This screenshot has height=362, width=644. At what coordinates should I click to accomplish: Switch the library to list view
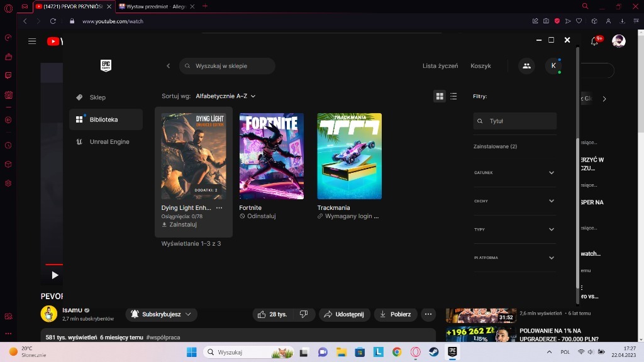(x=453, y=96)
